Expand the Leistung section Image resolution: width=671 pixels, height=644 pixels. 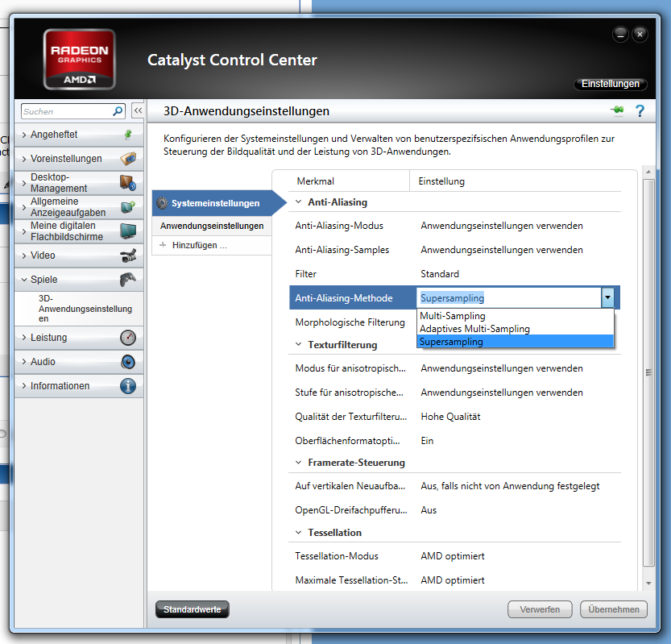pyautogui.click(x=24, y=338)
